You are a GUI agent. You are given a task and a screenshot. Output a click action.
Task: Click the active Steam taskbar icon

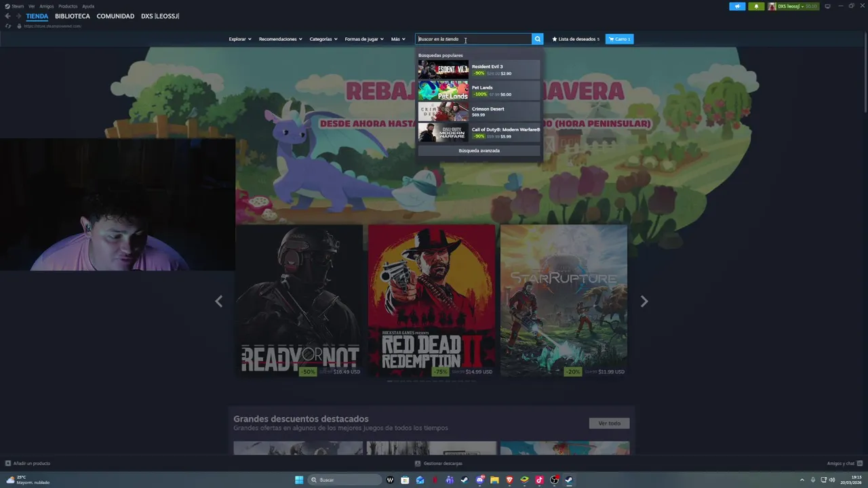point(569,480)
